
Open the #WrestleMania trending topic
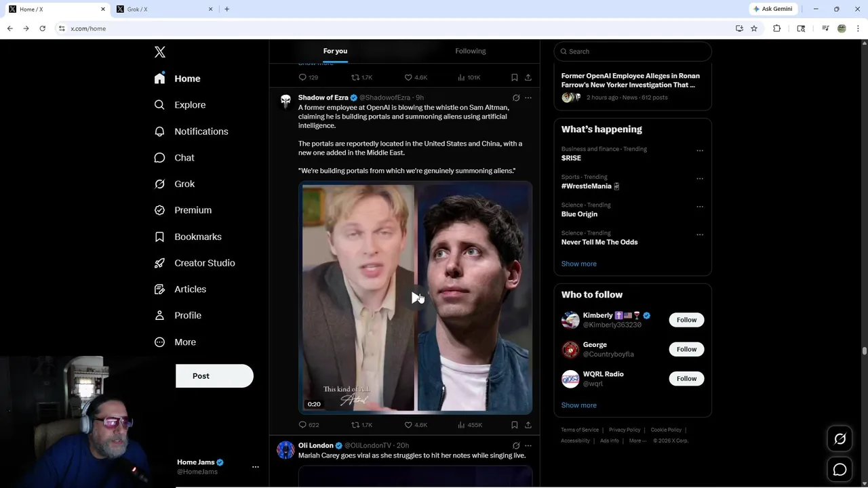pos(590,186)
